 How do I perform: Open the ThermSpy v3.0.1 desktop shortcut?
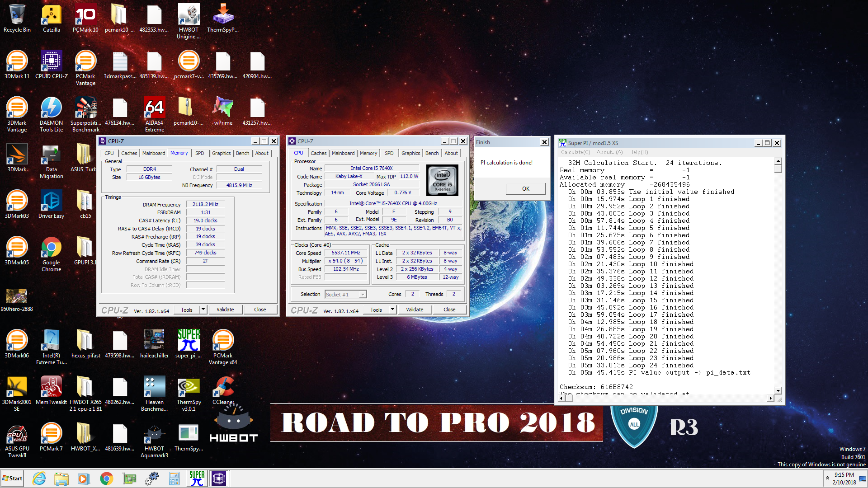[189, 394]
